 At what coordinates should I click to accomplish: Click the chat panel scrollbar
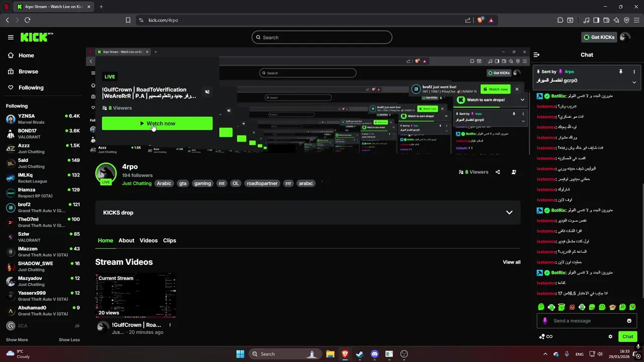coord(642,241)
